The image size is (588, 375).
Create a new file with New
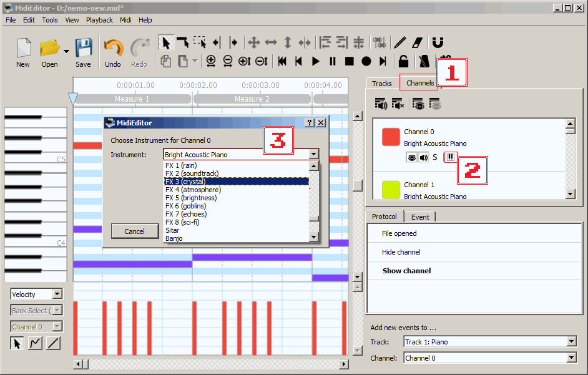click(x=23, y=52)
